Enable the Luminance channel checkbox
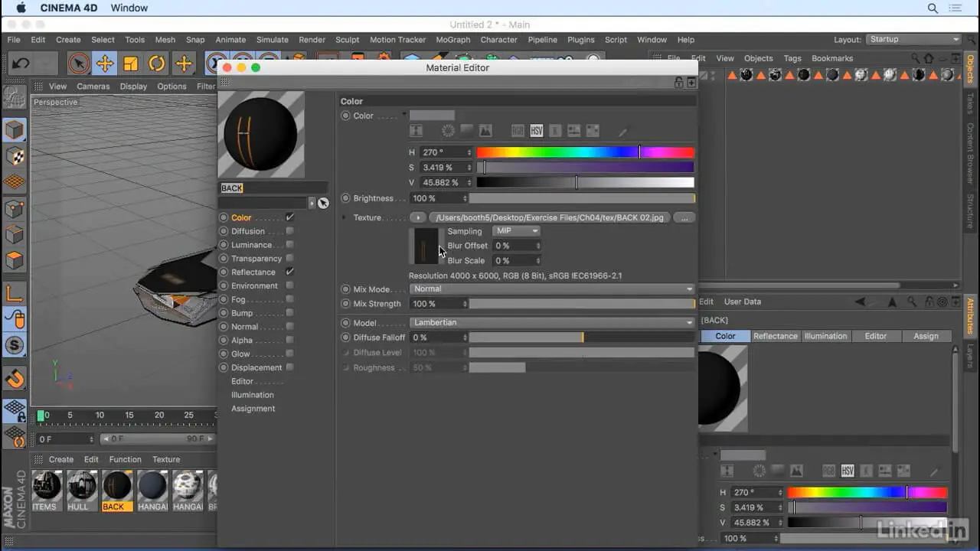Screen dimensions: 980x551 [x=289, y=245]
